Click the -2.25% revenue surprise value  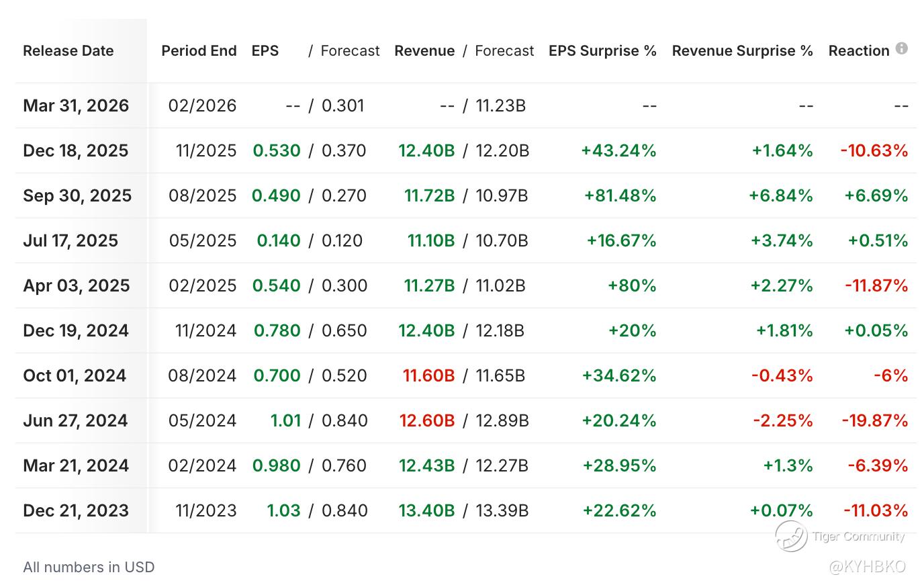[x=782, y=420]
